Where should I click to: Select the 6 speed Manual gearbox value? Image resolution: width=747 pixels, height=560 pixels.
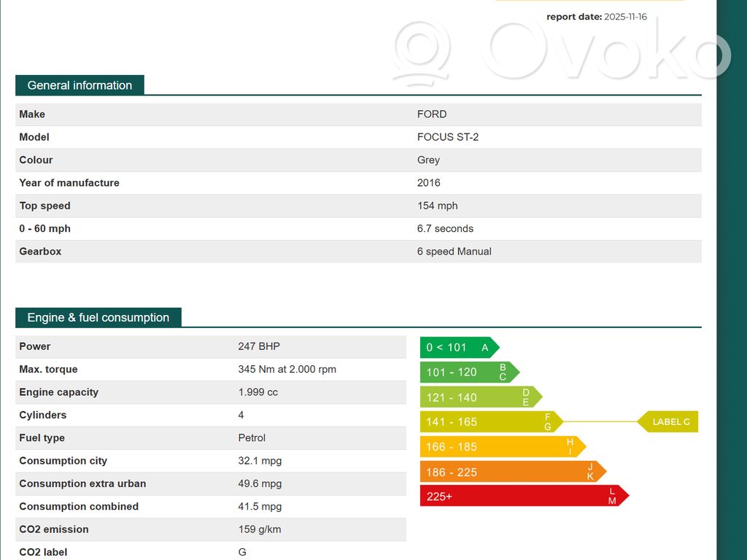point(454,252)
